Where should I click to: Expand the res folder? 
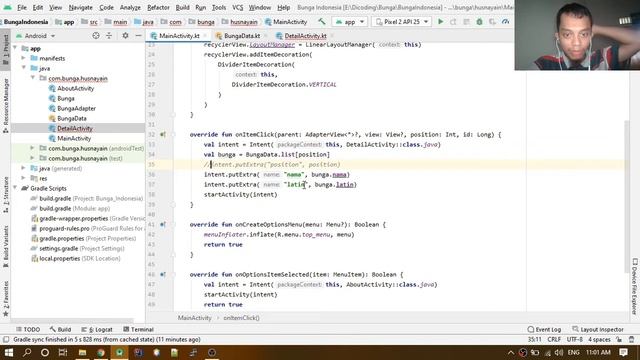coord(24,178)
